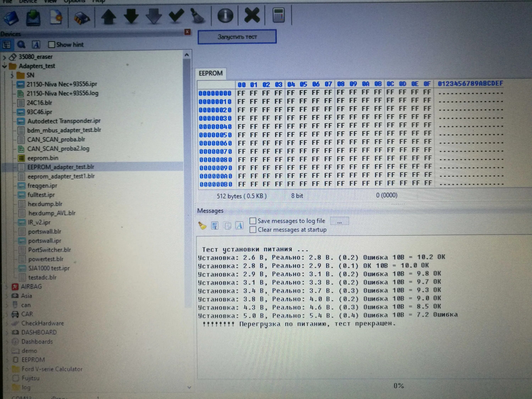Switch to the EEPROM tab

[x=211, y=73]
